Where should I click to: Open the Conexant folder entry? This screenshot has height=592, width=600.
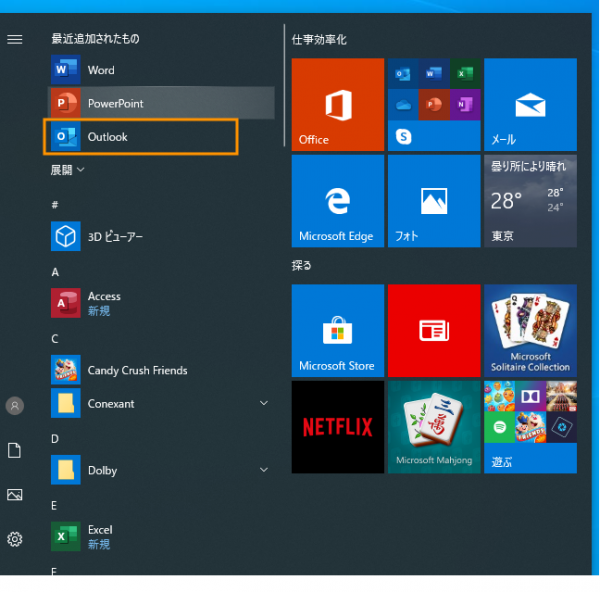pos(161,403)
